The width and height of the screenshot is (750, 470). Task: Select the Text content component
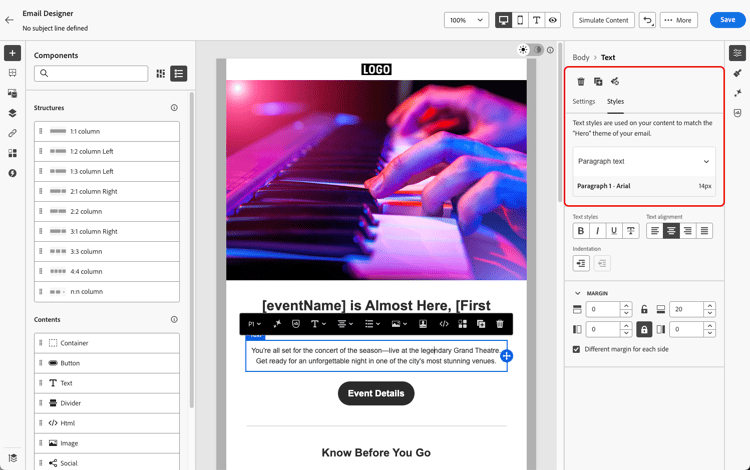point(107,383)
